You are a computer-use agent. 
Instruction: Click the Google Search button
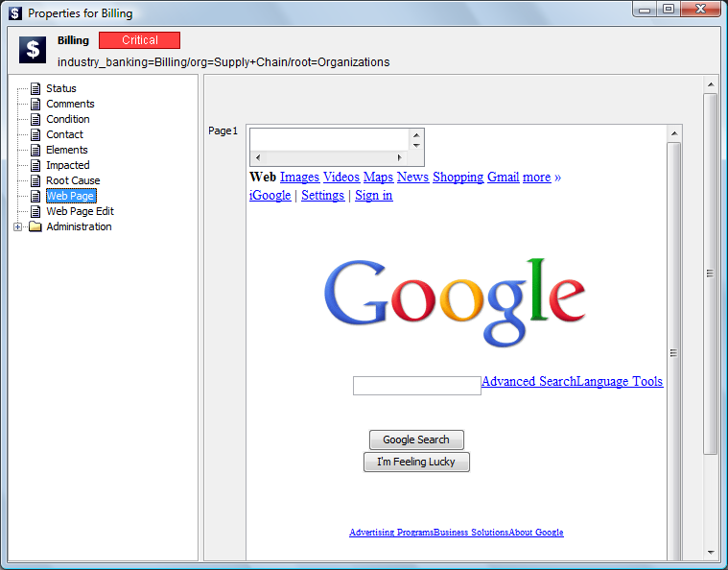[416, 439]
